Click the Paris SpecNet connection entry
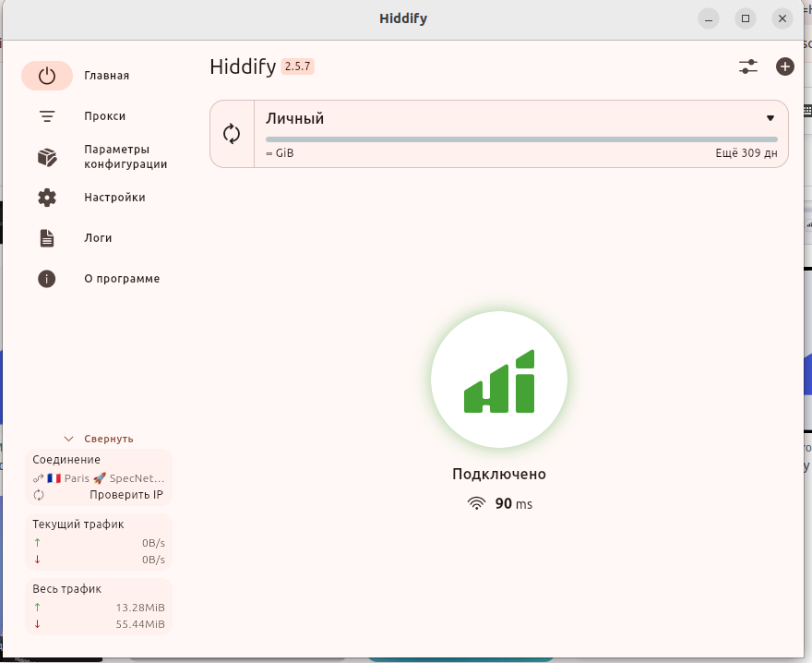Image resolution: width=812 pixels, height=663 pixels. click(x=99, y=478)
